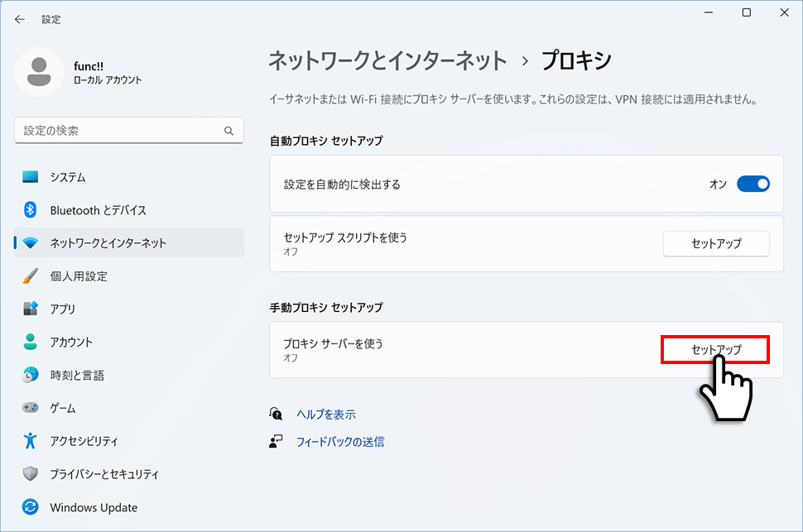Screen dimensions: 803x532
Task: Open the アプリ sidebar icon
Action: (30, 309)
